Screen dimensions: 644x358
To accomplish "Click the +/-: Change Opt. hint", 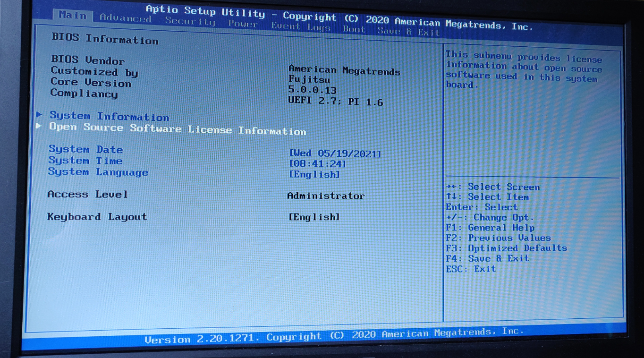I will (x=490, y=217).
